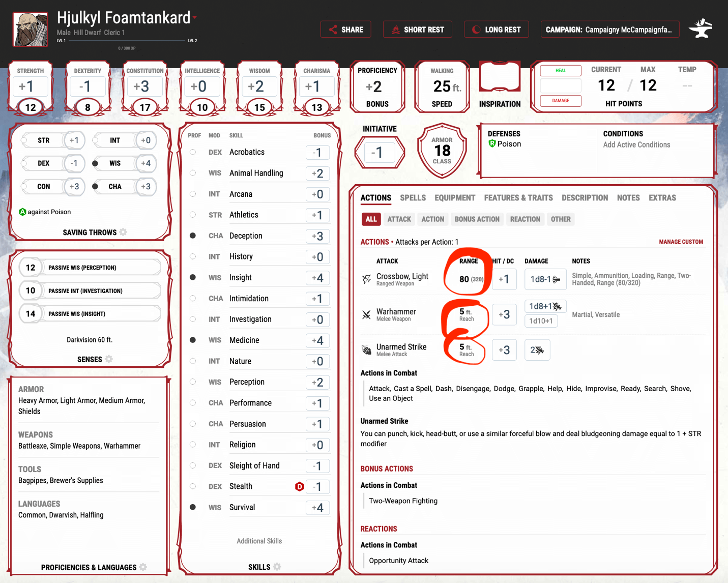Roll Warhammer 1d8+1 damage

(x=545, y=307)
